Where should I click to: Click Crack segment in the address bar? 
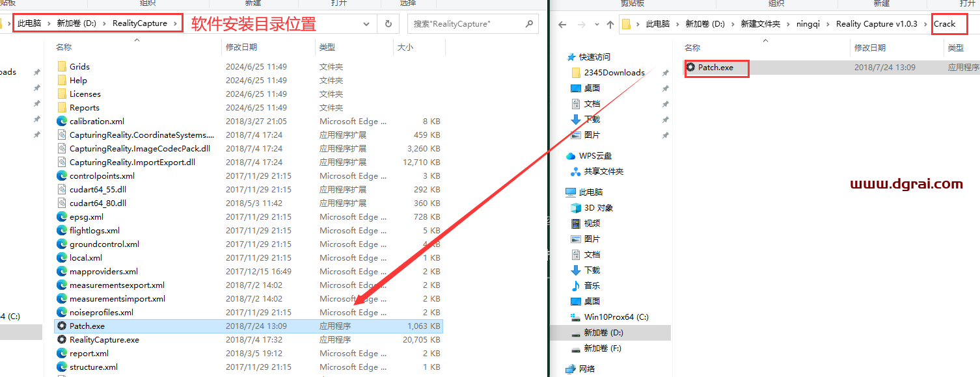(945, 24)
